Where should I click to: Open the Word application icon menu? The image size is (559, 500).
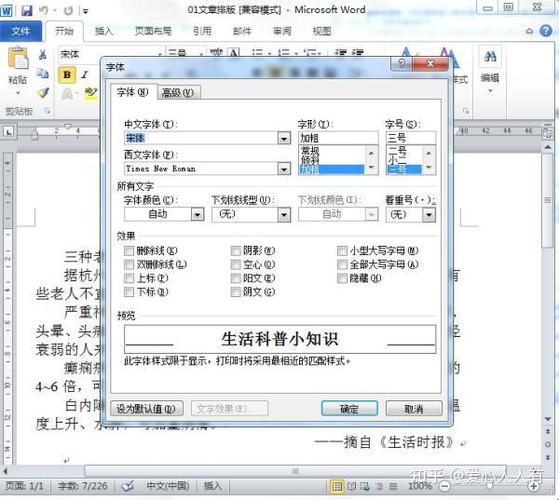click(6, 10)
